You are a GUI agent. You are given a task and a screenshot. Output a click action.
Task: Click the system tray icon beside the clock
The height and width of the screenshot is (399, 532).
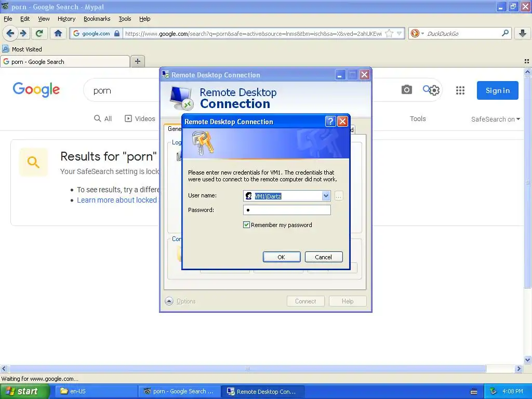[493, 392]
